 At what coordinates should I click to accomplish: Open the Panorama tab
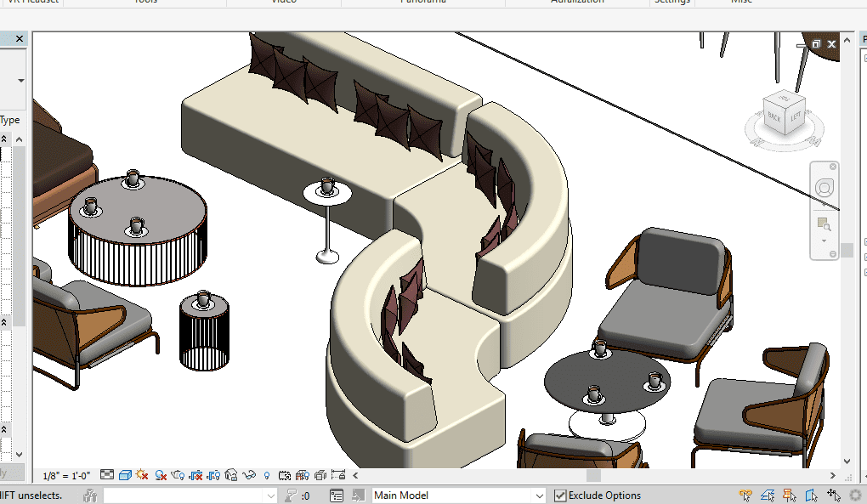coord(422,3)
